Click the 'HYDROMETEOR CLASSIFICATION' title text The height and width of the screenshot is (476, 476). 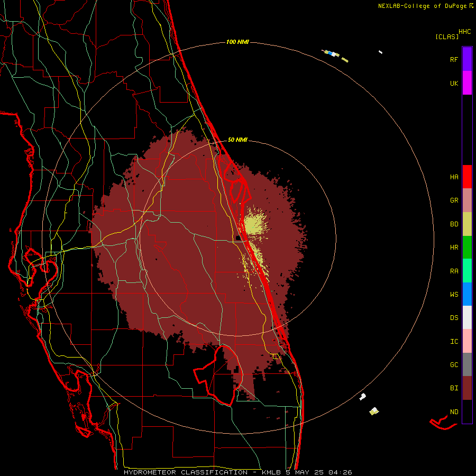[x=186, y=472]
